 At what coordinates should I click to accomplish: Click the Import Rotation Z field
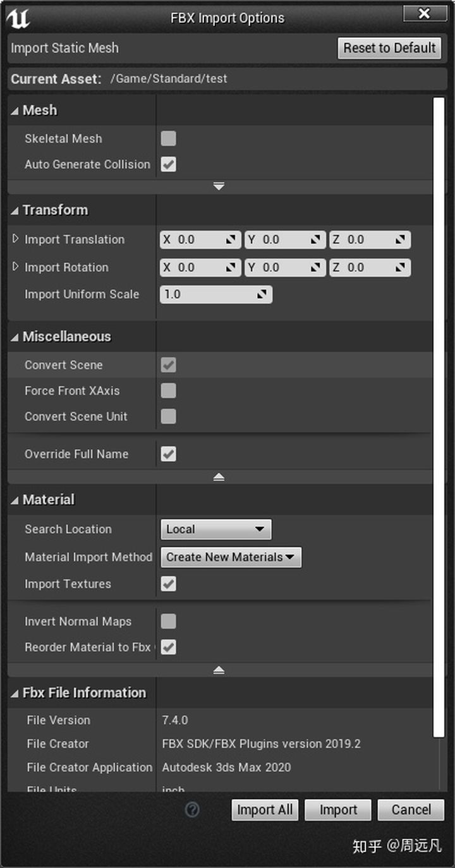[x=370, y=268]
